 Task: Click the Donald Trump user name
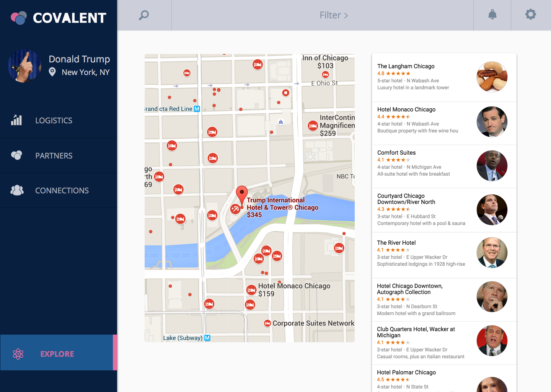[79, 59]
